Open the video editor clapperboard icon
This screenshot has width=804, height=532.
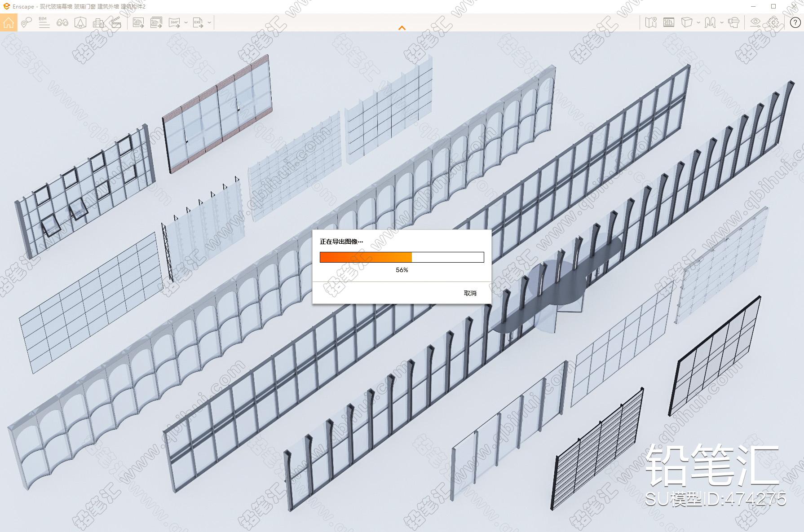116,22
